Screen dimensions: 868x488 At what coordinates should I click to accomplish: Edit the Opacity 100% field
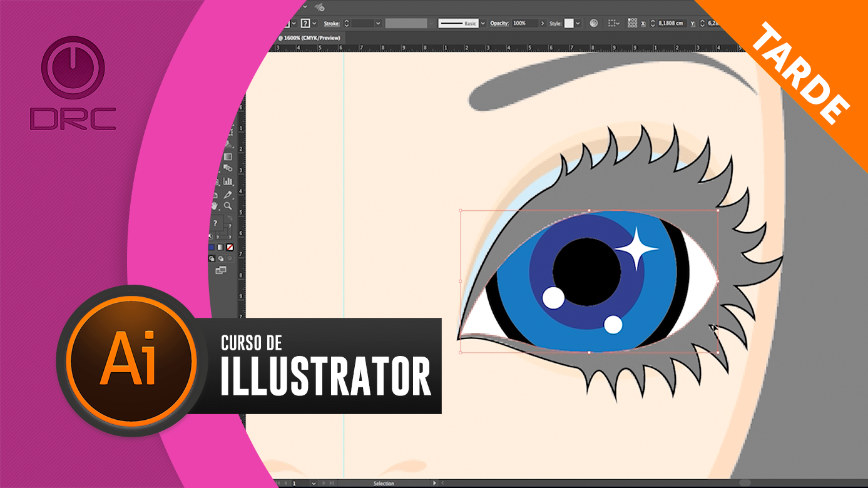(525, 23)
